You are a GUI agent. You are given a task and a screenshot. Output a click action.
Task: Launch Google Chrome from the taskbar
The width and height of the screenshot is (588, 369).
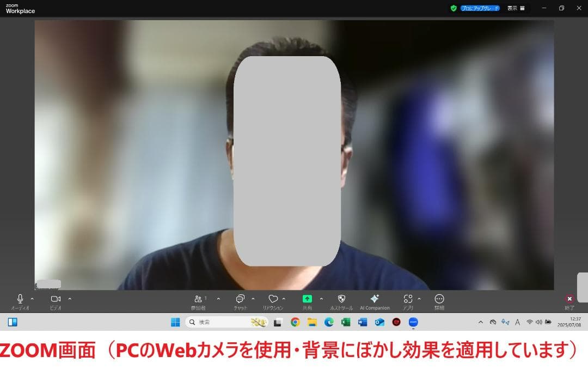[x=295, y=322]
